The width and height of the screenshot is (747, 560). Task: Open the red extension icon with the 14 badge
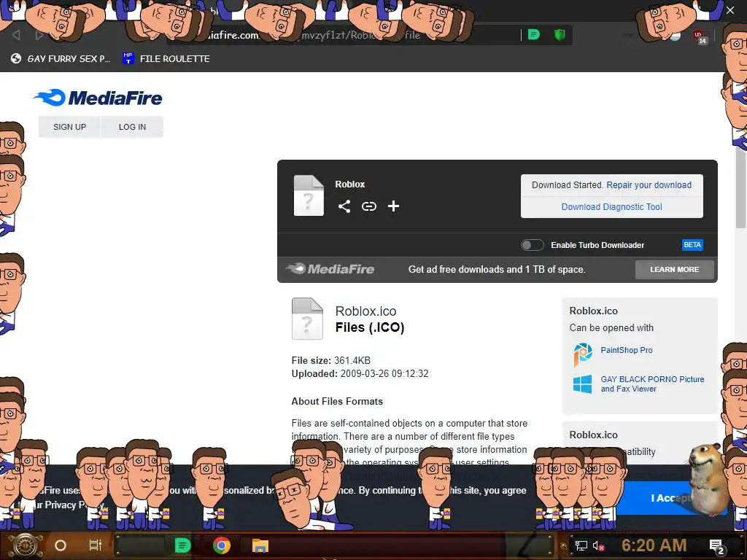(700, 36)
